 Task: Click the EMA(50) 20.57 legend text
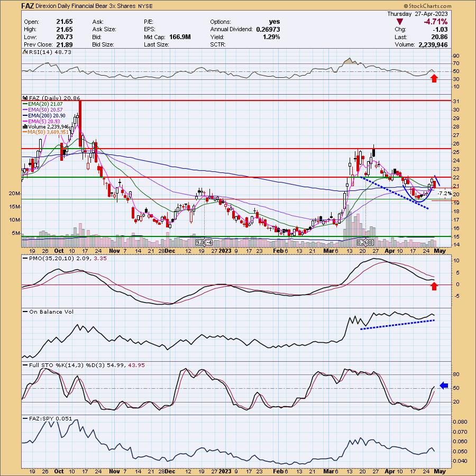coord(45,110)
